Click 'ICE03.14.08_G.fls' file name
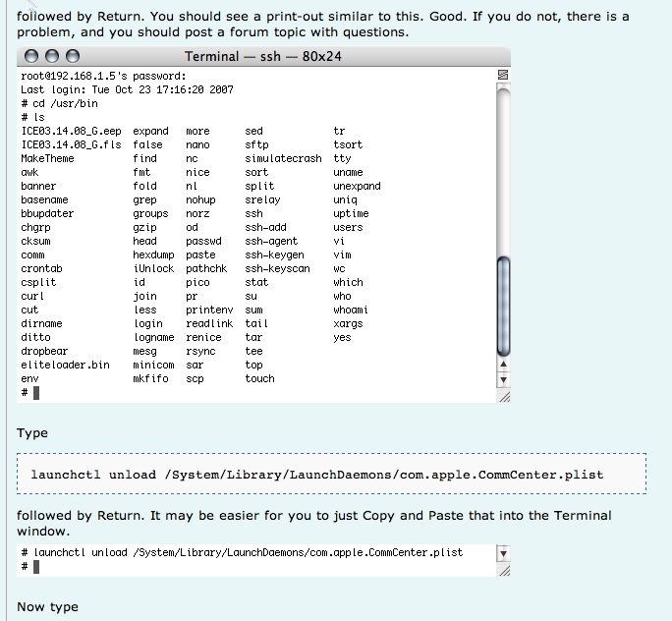 coord(71,144)
